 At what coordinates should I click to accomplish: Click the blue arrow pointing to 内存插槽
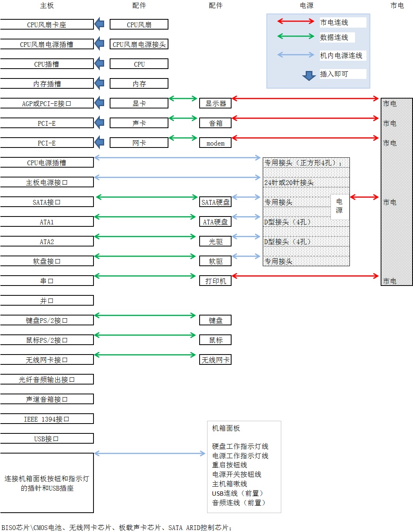coord(99,83)
